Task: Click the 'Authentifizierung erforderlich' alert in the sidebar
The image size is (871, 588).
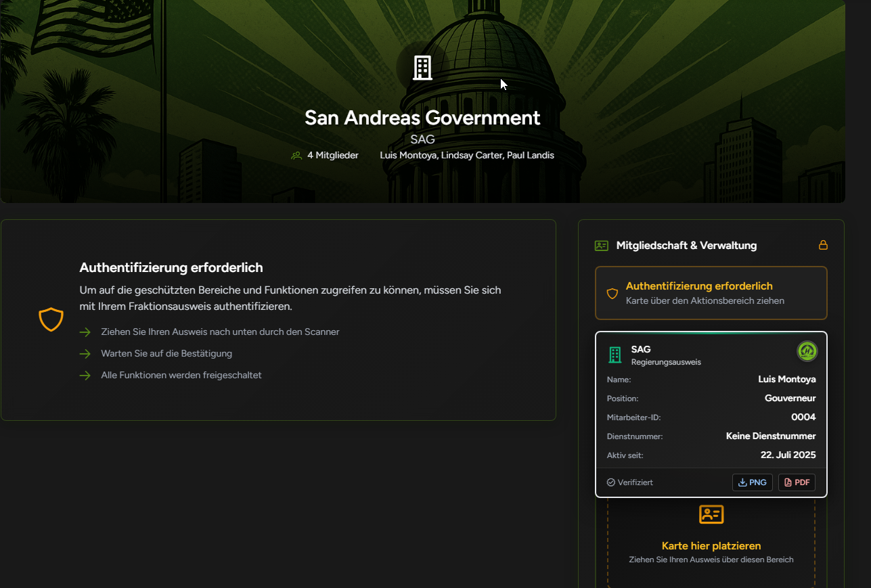Action: coord(711,293)
